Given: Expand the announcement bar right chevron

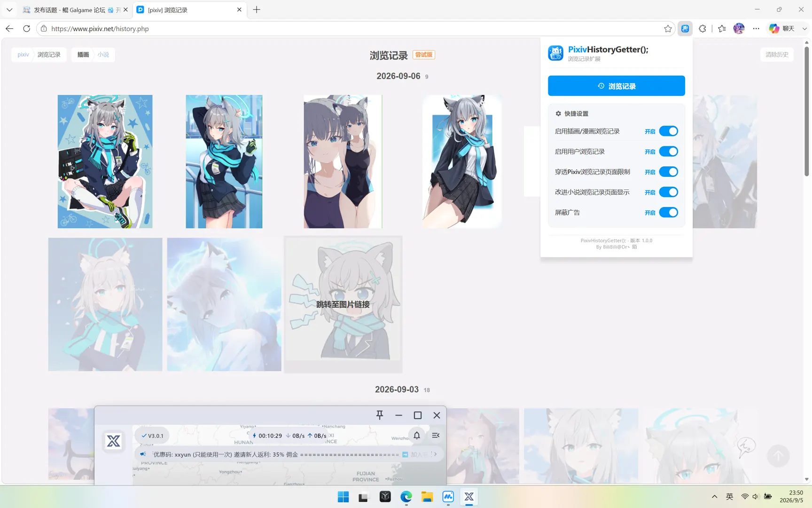Looking at the screenshot, I should (436, 454).
